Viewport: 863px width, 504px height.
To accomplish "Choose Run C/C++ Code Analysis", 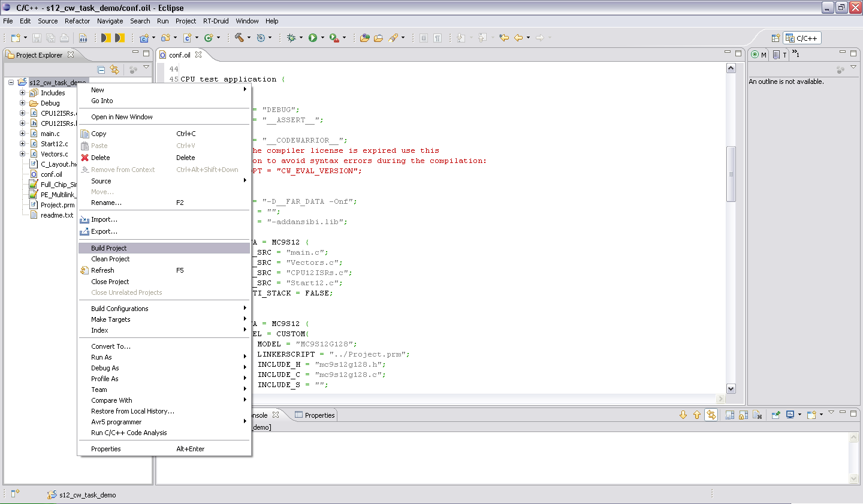I will [164, 433].
